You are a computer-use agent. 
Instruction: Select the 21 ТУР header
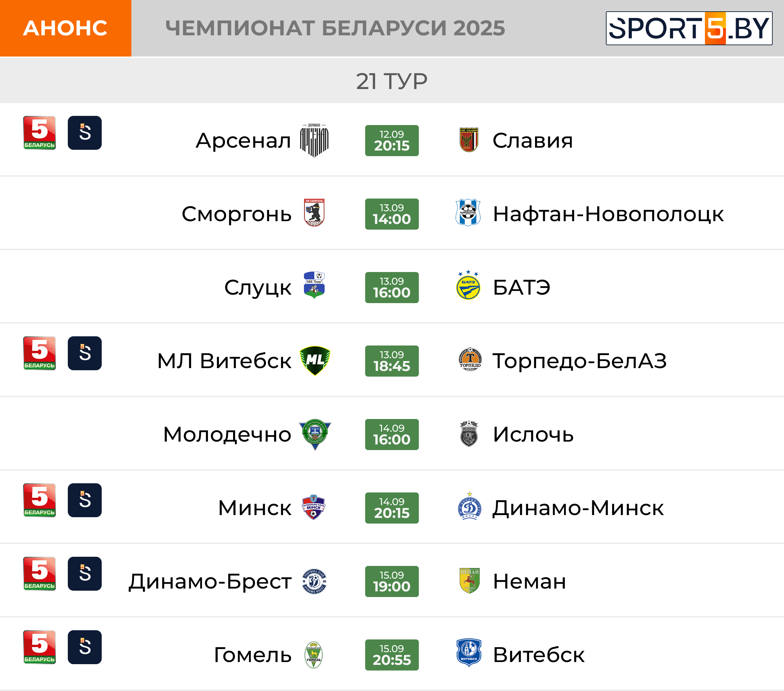point(392,81)
